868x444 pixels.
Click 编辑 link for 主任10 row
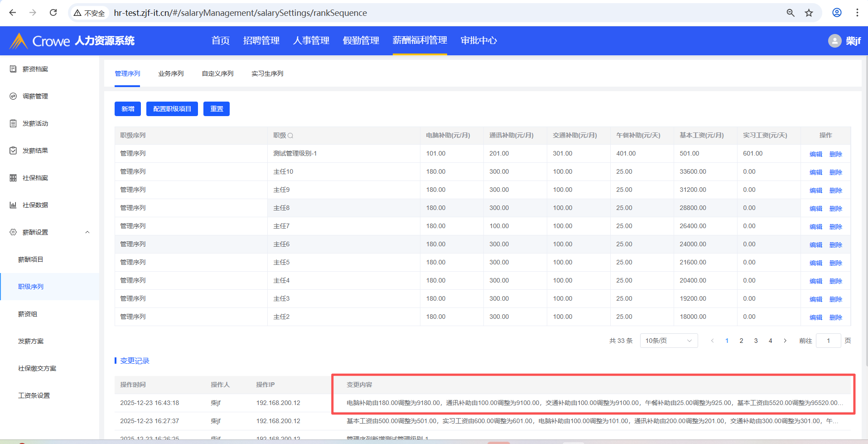tap(815, 172)
